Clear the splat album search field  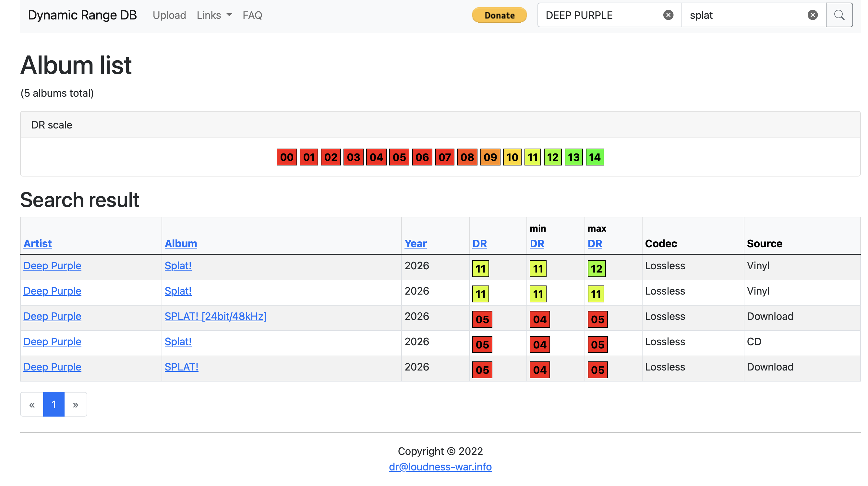[813, 15]
